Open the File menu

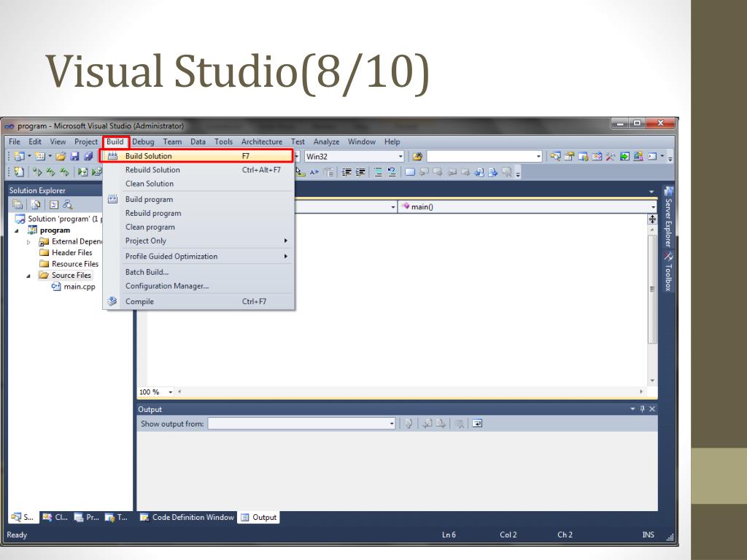tap(15, 141)
